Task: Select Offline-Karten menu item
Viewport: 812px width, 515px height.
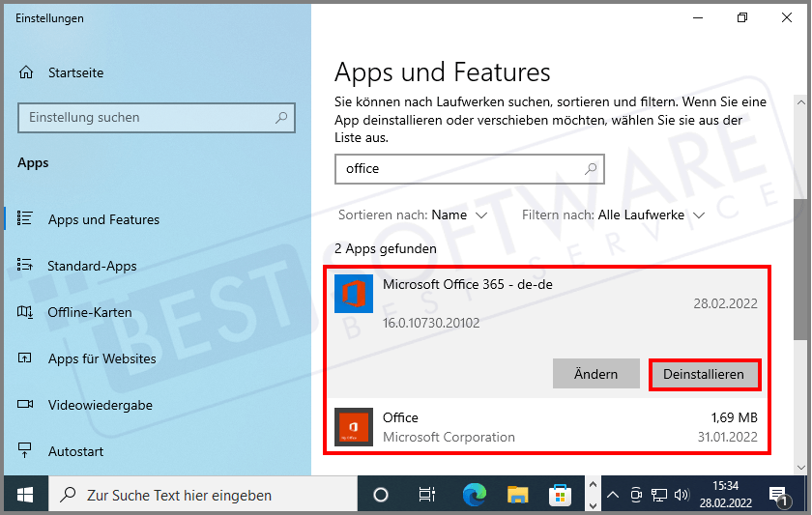Action: click(x=90, y=312)
